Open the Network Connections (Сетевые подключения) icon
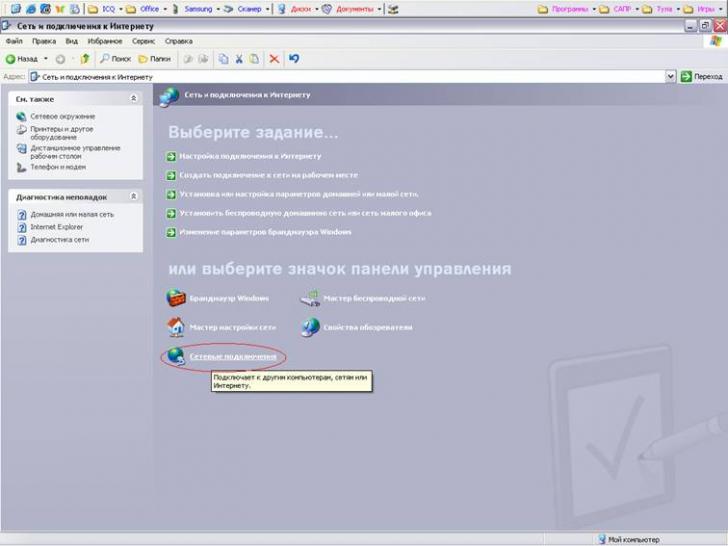The image size is (728, 546). click(x=177, y=356)
